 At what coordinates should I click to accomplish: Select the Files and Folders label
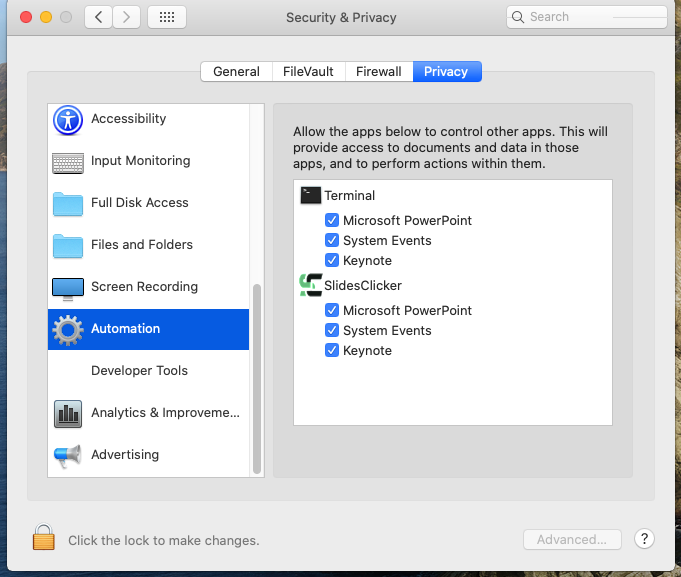pyautogui.click(x=142, y=244)
